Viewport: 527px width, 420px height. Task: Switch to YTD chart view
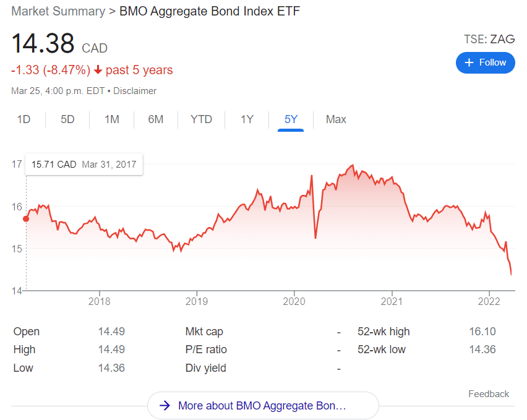click(201, 119)
